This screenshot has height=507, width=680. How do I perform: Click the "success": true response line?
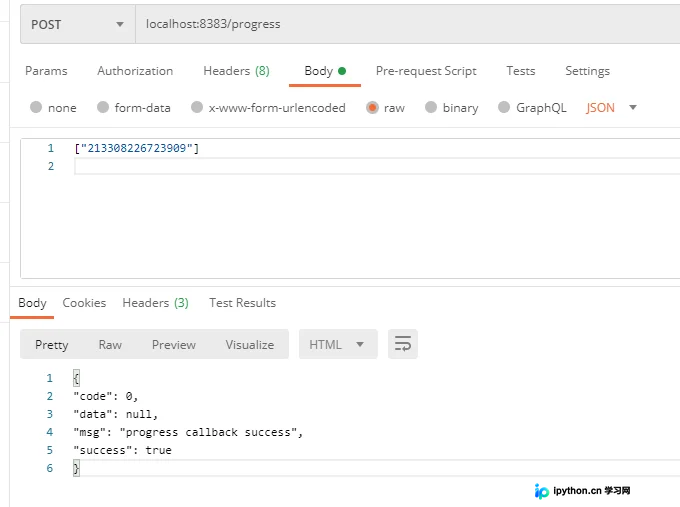[x=122, y=450]
